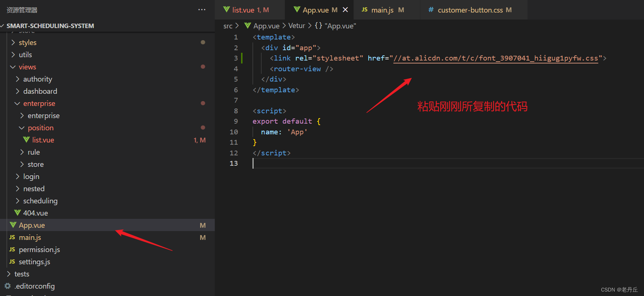This screenshot has width=644, height=296.
Task: Click the Vue icon on list.vue tab
Action: [x=227, y=10]
